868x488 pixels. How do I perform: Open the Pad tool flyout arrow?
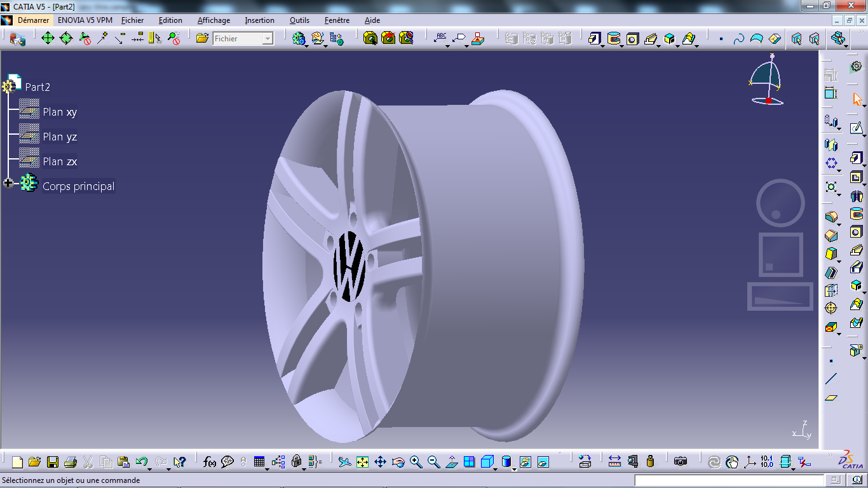tap(602, 46)
